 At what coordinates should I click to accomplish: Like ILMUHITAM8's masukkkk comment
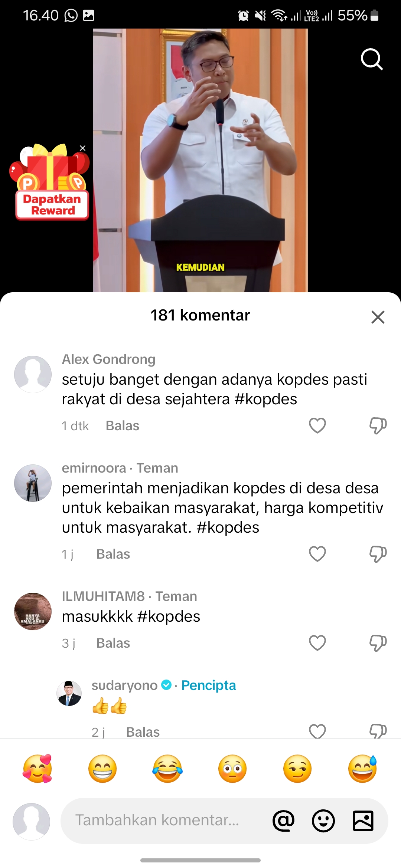pyautogui.click(x=317, y=643)
